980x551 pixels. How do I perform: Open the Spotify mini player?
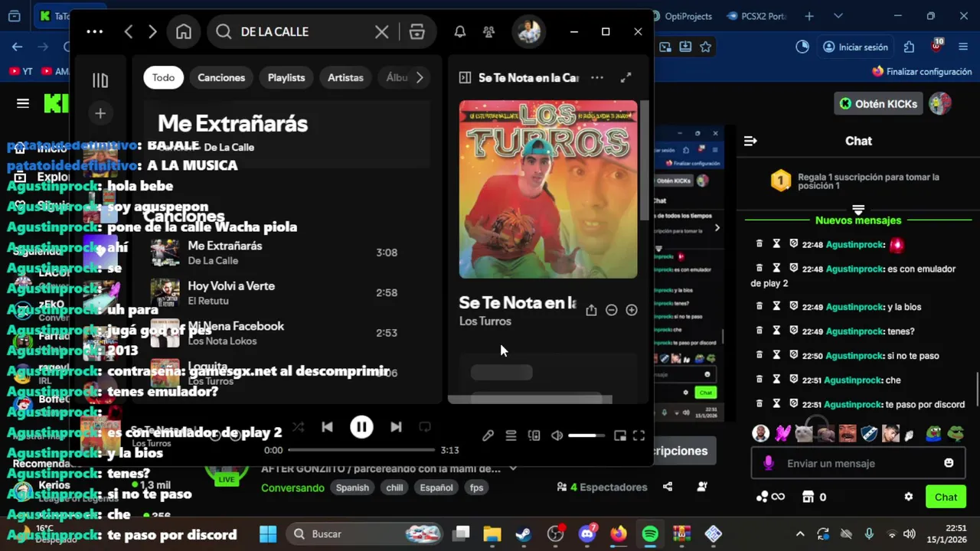tap(620, 435)
